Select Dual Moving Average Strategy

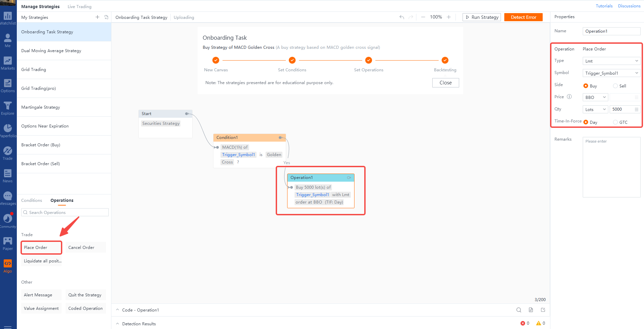tap(64, 51)
